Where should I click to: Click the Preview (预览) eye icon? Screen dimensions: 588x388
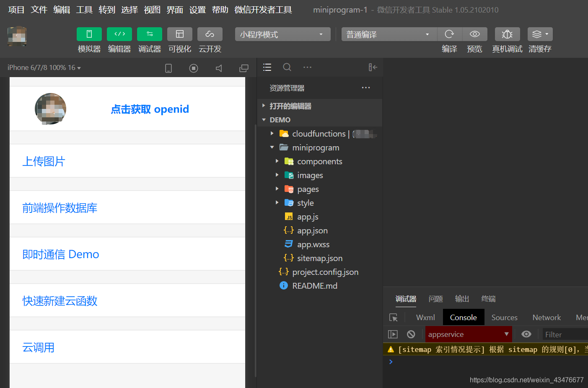click(475, 34)
